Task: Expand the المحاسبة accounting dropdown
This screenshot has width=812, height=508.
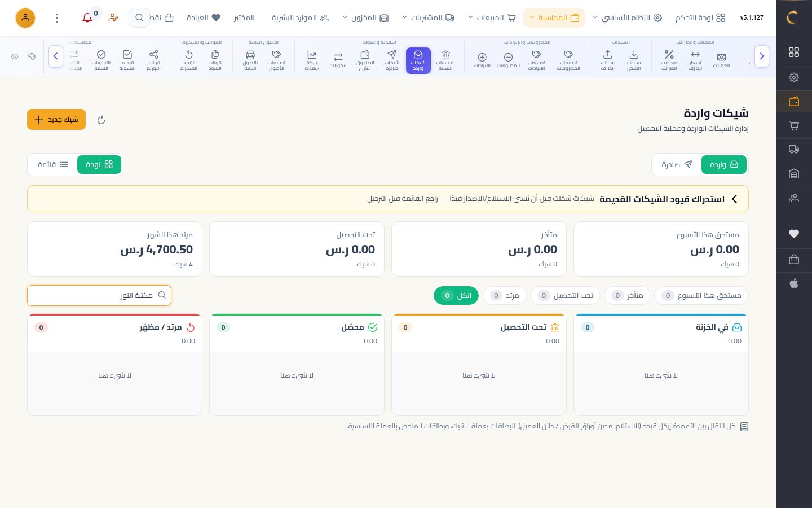Action: tap(554, 18)
